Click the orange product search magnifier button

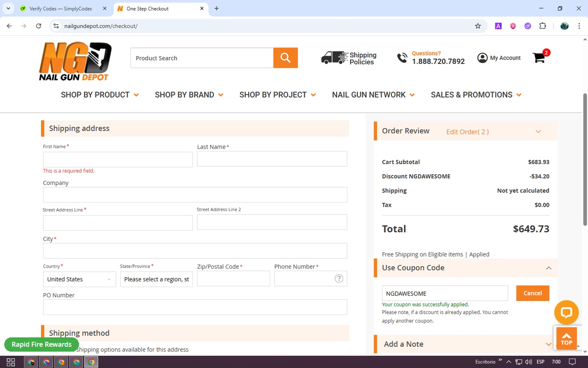pos(285,58)
